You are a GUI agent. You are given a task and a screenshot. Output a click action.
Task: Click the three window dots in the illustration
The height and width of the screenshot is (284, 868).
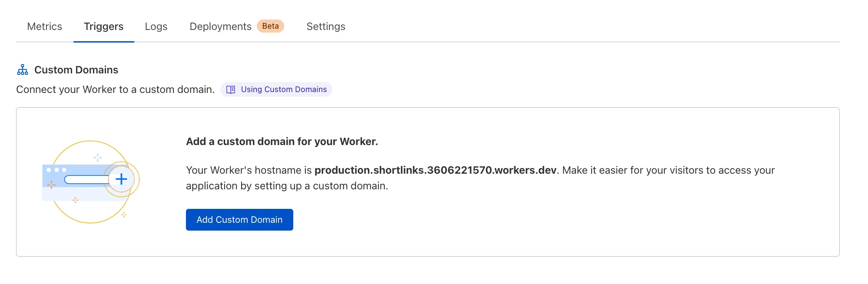[x=56, y=170]
